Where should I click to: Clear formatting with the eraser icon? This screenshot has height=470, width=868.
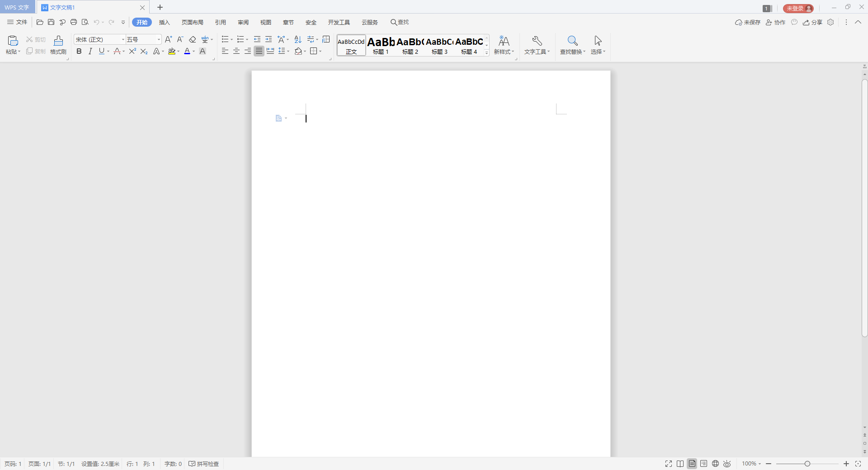[x=193, y=39]
